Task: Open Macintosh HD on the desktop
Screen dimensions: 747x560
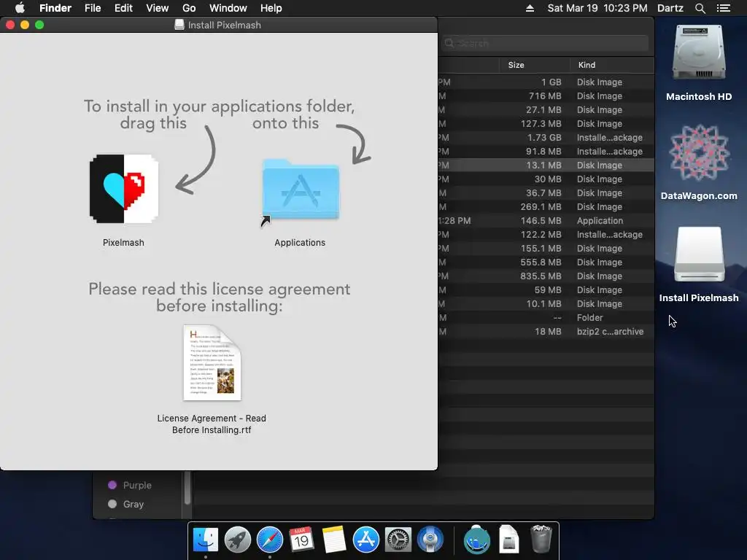Action: (698, 53)
